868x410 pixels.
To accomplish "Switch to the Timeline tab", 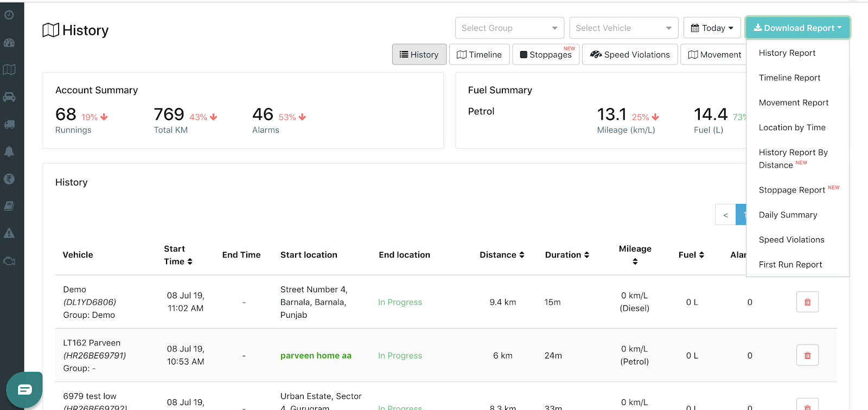I will pos(479,54).
